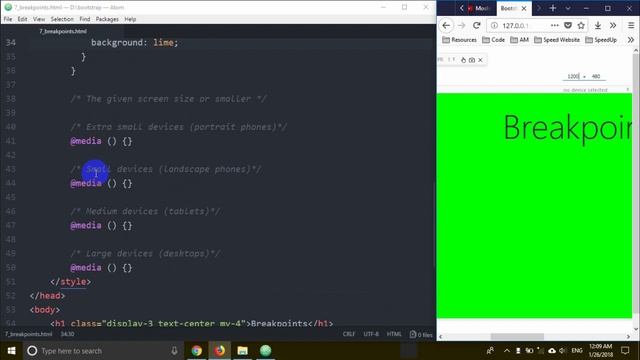Click the Firefox forward arrow
Screen dimensions: 640x360
click(462, 25)
